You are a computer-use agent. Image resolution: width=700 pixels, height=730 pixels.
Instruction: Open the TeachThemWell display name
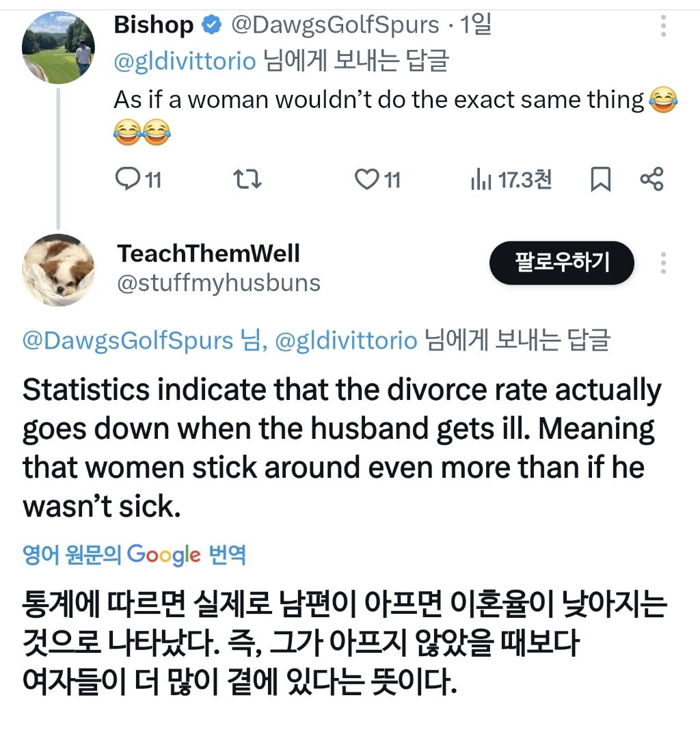tap(208, 254)
